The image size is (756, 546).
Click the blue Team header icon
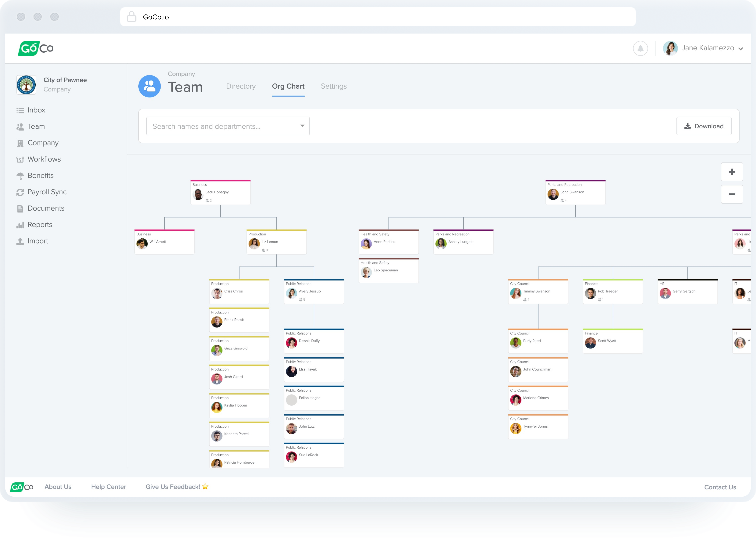click(x=149, y=86)
